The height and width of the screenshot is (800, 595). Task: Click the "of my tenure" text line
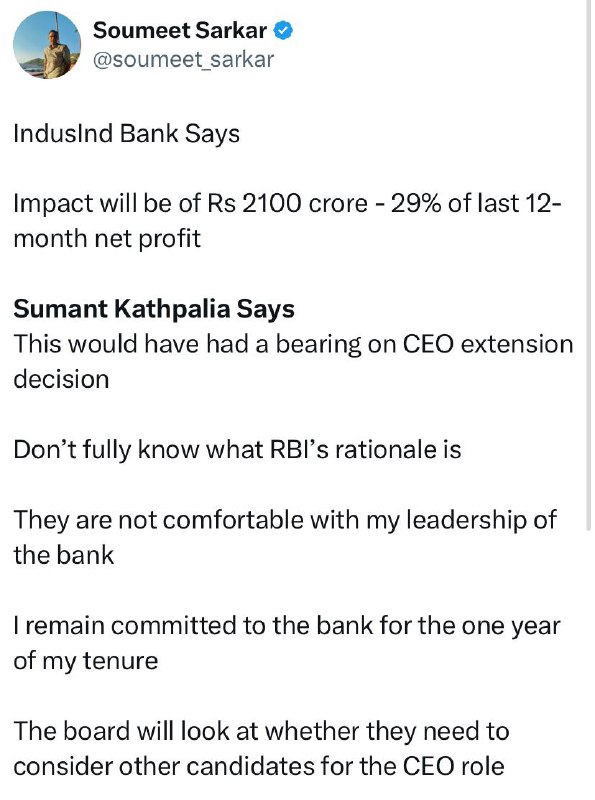point(86,661)
